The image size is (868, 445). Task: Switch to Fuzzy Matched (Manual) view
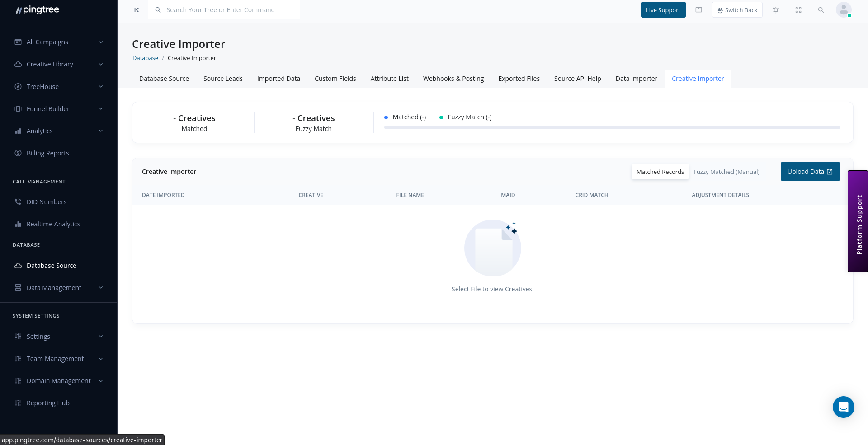point(726,172)
